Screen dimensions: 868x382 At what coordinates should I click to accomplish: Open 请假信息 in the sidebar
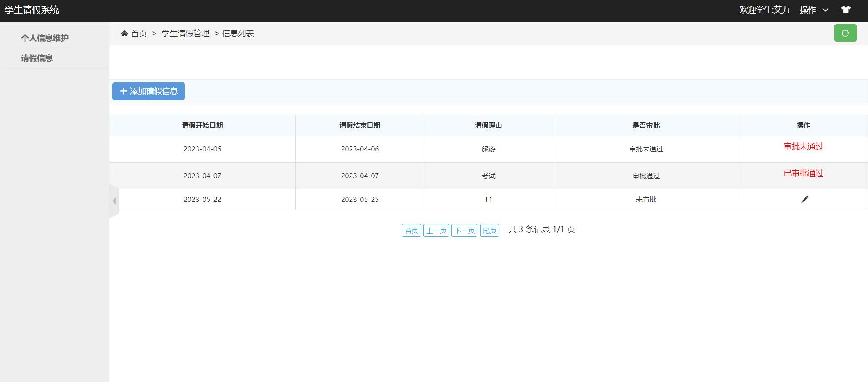click(37, 58)
